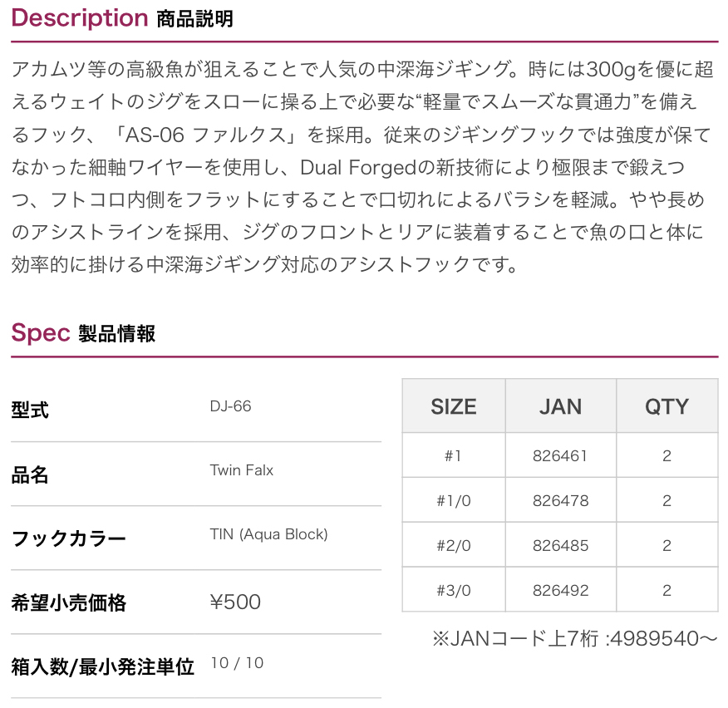Click the TIN (Aqua Block) hook color value
The height and width of the screenshot is (708, 728).
pos(268,534)
